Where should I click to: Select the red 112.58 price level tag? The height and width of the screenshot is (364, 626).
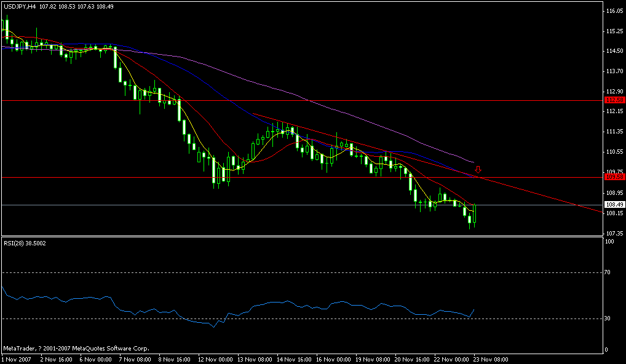click(614, 100)
